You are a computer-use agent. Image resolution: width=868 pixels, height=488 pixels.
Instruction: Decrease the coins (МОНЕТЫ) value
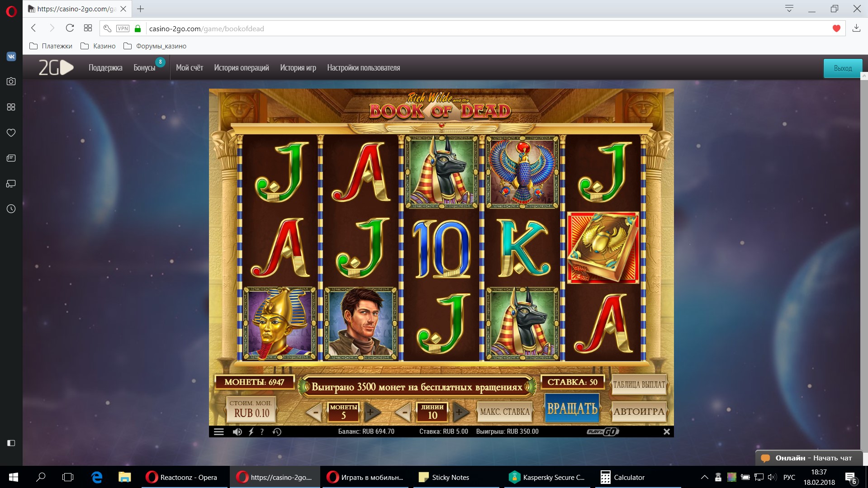314,412
